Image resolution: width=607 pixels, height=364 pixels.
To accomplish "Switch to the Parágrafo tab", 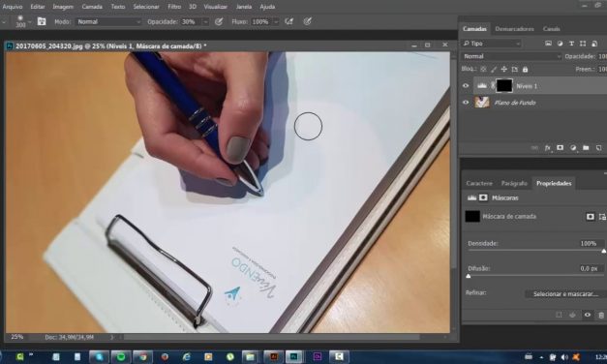I will (x=514, y=183).
